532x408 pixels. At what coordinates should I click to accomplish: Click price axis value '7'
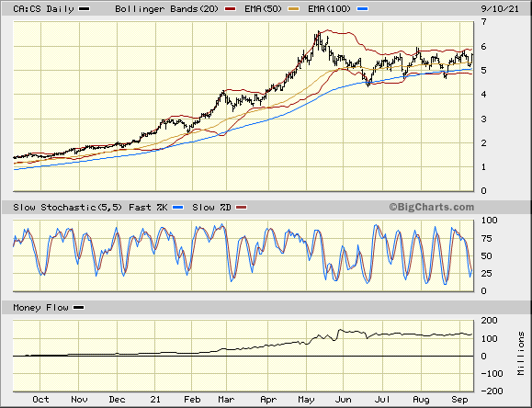(484, 22)
